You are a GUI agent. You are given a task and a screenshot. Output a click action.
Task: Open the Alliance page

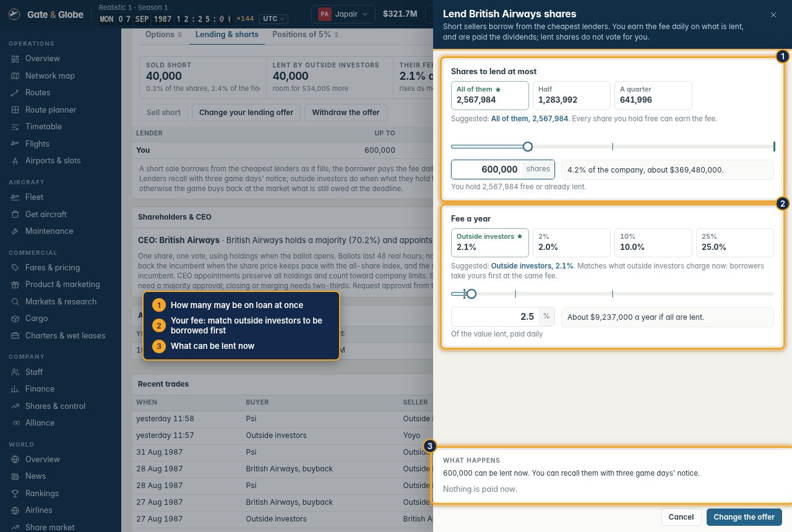pyautogui.click(x=40, y=423)
